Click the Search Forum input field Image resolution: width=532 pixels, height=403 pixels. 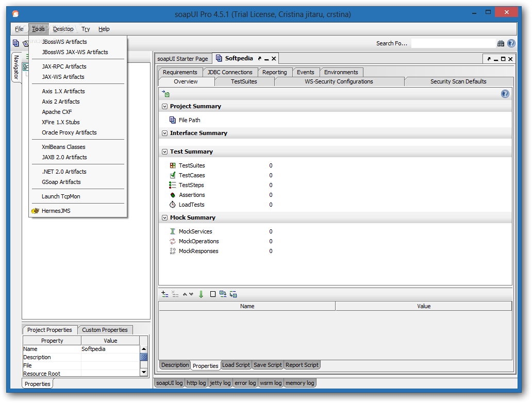[x=453, y=43]
